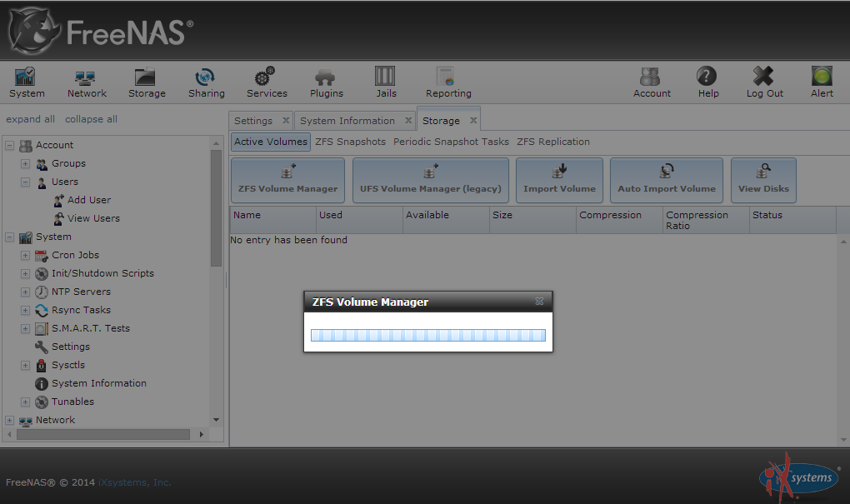Check the green Alert indicator

[x=822, y=77]
